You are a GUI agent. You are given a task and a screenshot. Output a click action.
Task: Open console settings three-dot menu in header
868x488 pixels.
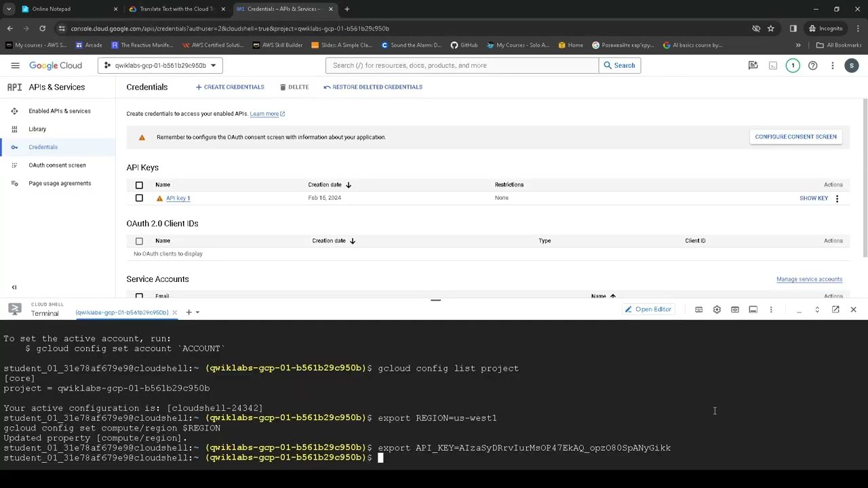click(x=832, y=65)
